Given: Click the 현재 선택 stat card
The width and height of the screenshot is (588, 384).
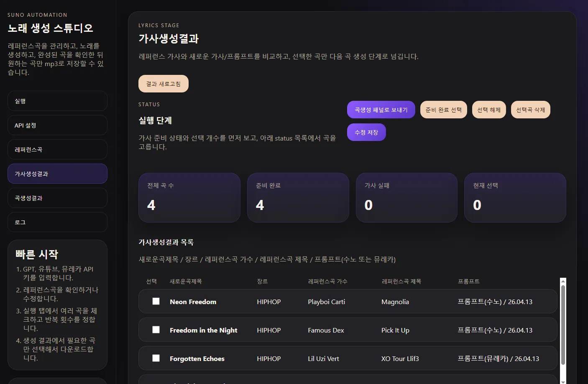Looking at the screenshot, I should coord(515,197).
